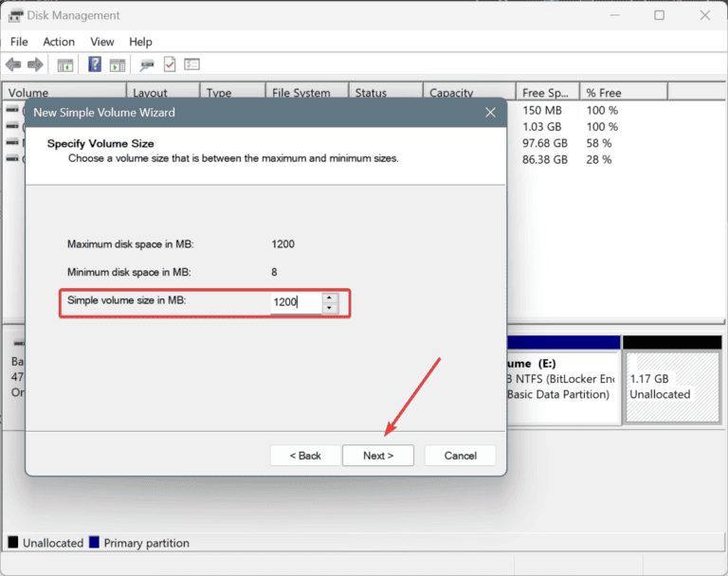Go Back in the volume wizard
The image size is (728, 576).
point(305,456)
